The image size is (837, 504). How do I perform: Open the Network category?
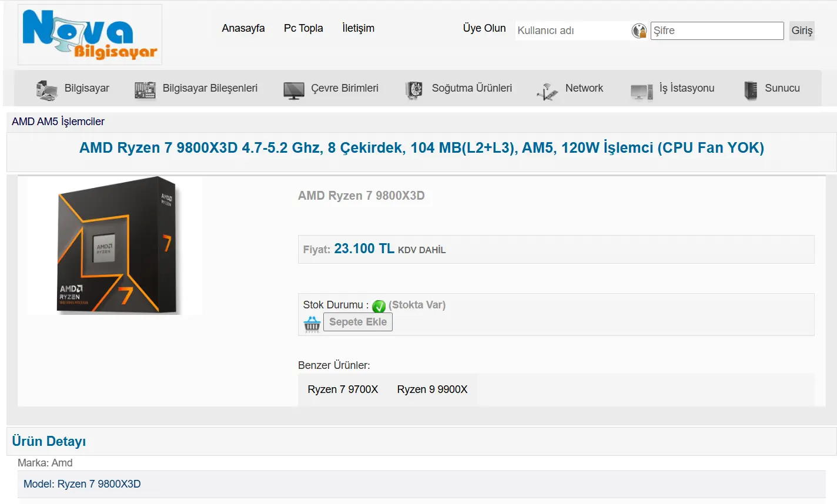(584, 88)
